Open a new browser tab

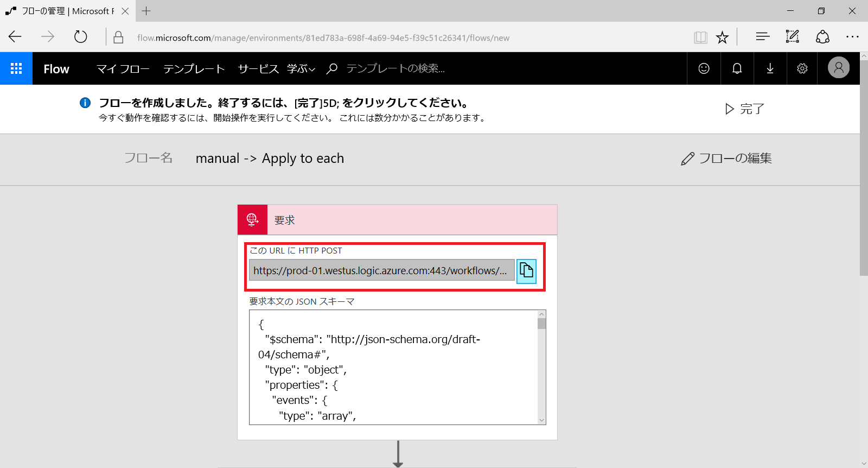tap(146, 11)
